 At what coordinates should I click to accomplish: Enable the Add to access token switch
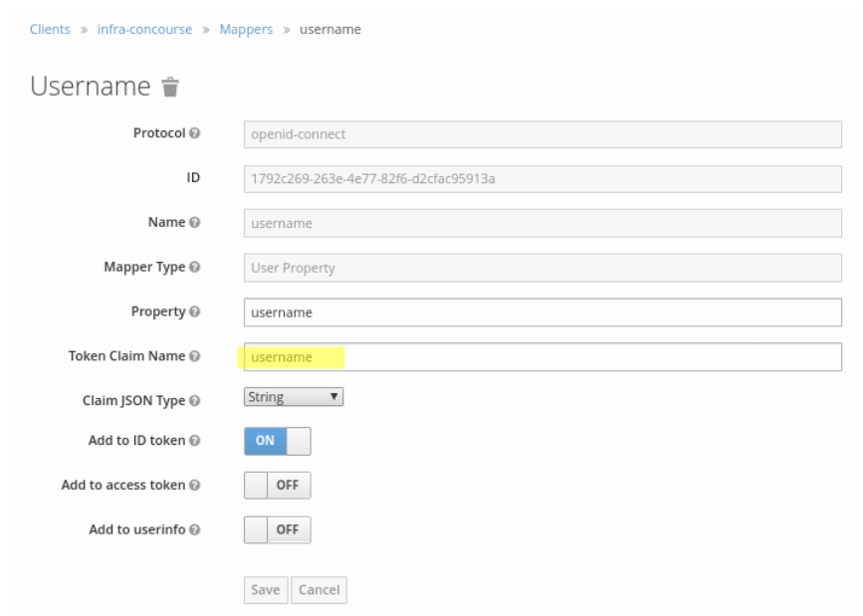pos(277,486)
